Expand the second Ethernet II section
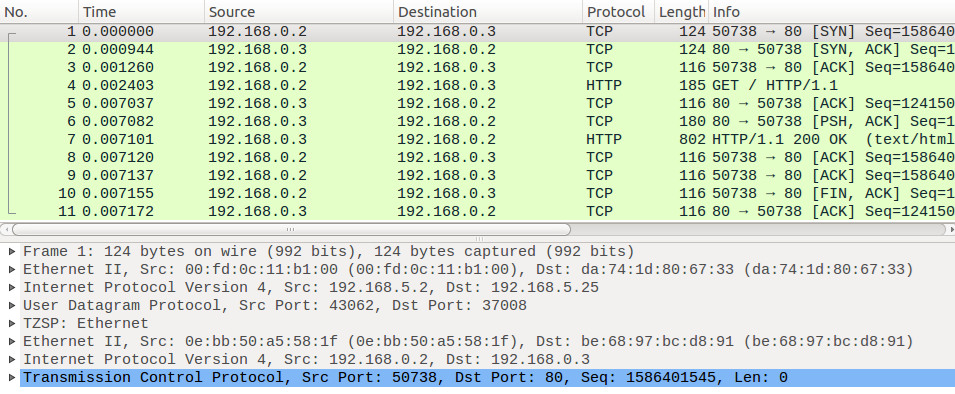 [x=12, y=342]
